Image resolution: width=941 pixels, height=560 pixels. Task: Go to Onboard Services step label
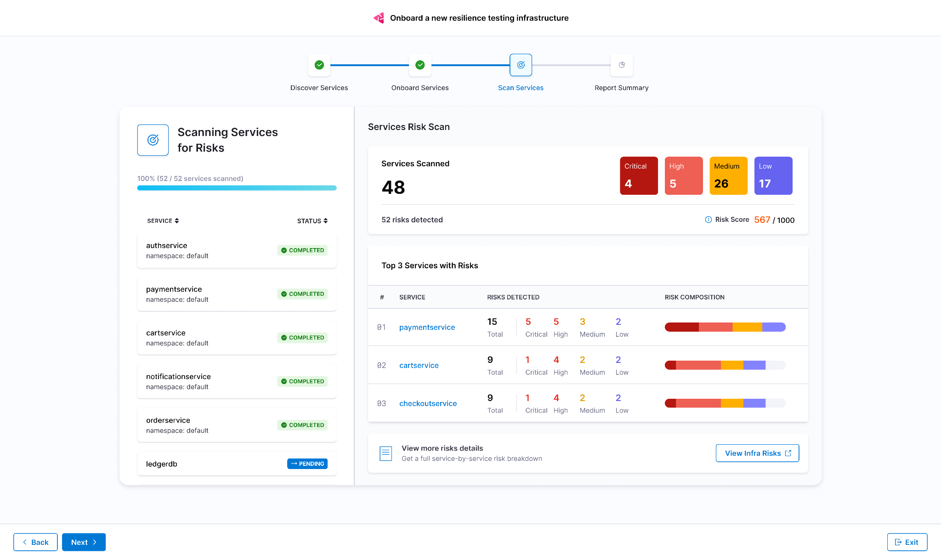click(x=420, y=88)
